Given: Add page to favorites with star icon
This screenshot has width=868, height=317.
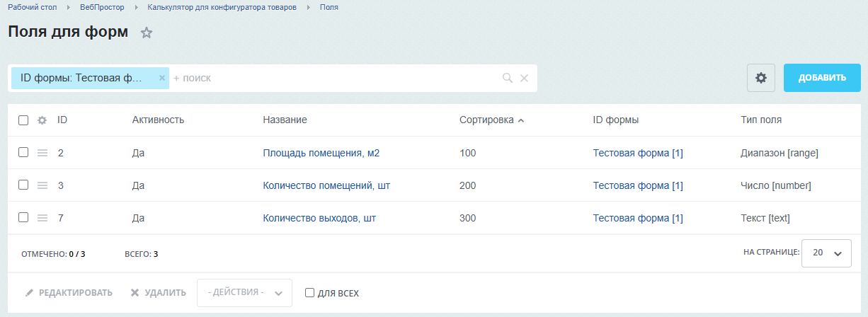Looking at the screenshot, I should 147,33.
